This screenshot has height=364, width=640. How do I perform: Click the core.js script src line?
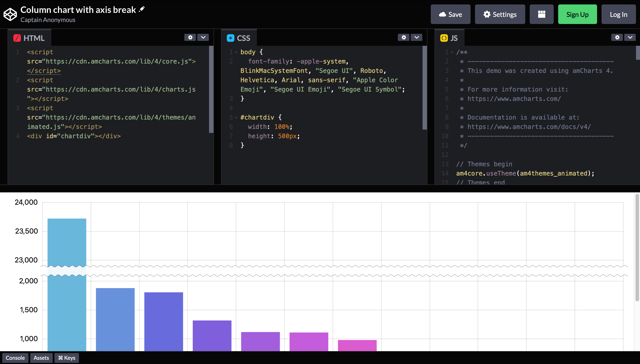click(111, 62)
